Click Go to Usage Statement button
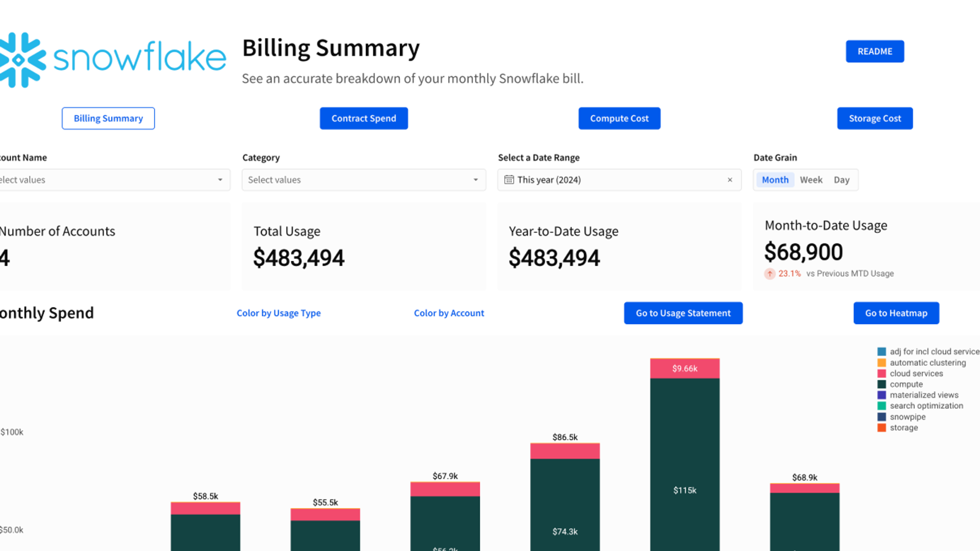Image resolution: width=980 pixels, height=551 pixels. 683,313
